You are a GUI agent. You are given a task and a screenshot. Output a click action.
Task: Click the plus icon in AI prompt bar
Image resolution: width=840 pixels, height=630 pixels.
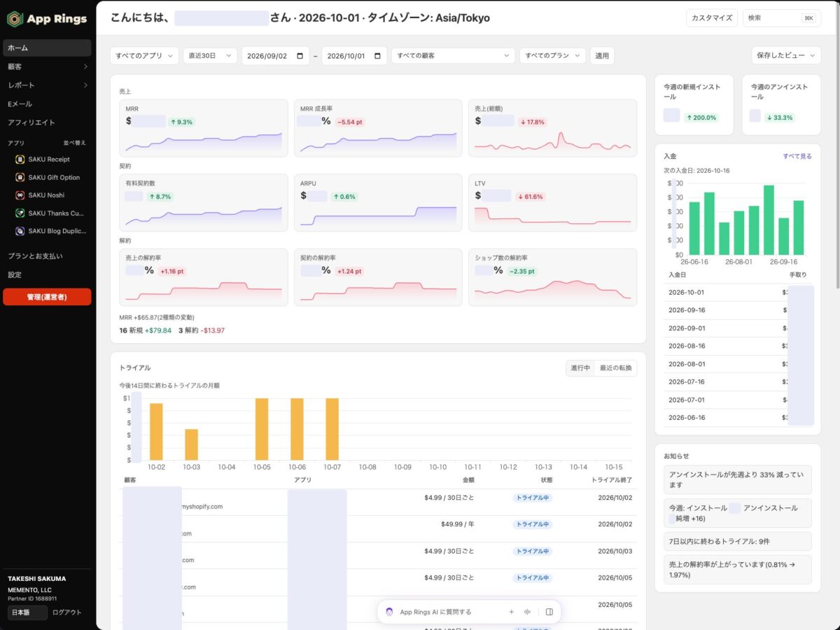[511, 612]
